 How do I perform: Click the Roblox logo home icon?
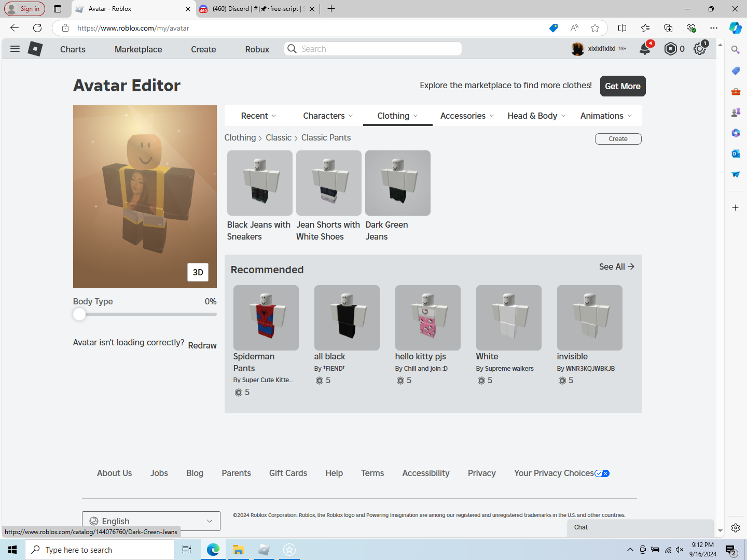point(35,49)
